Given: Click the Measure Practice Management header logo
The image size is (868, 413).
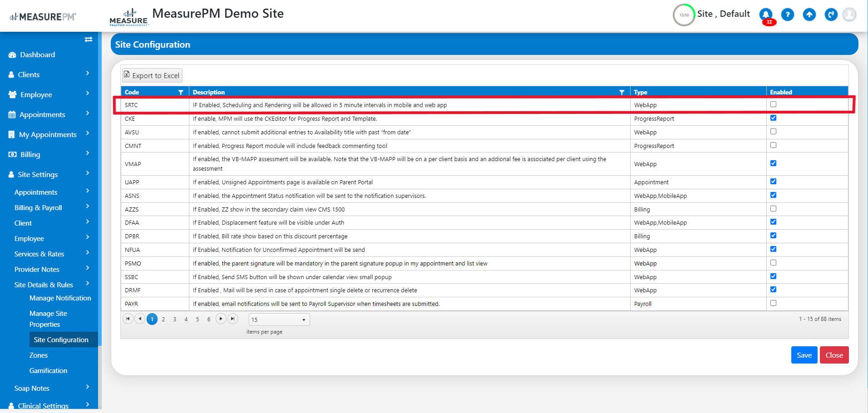Looking at the screenshot, I should (129, 17).
